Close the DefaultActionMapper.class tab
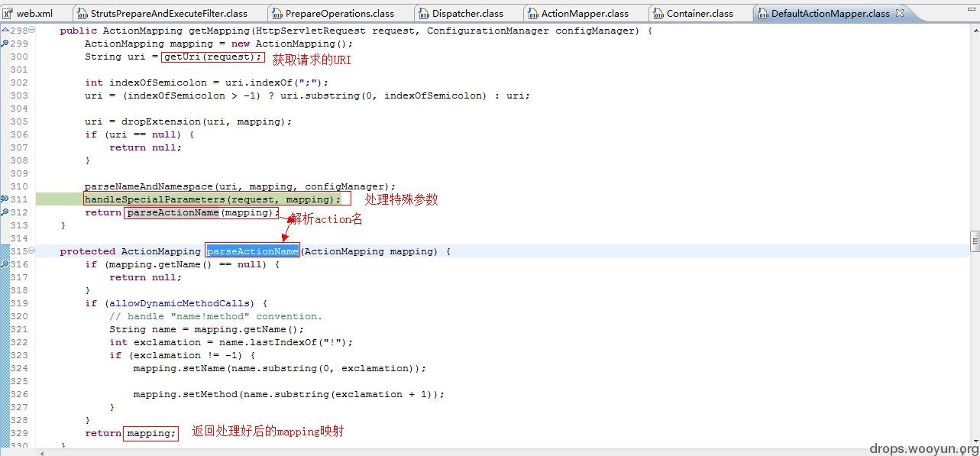The width and height of the screenshot is (980, 456). pos(900,13)
